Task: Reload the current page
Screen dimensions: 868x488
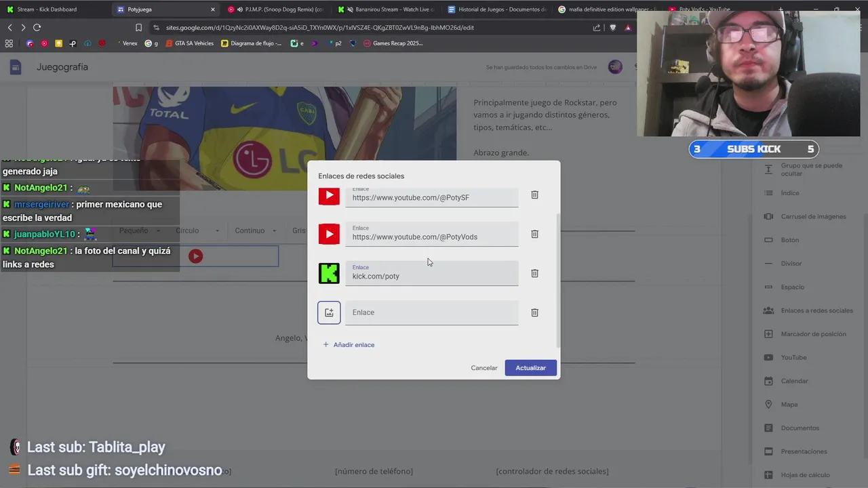Action: 37,28
